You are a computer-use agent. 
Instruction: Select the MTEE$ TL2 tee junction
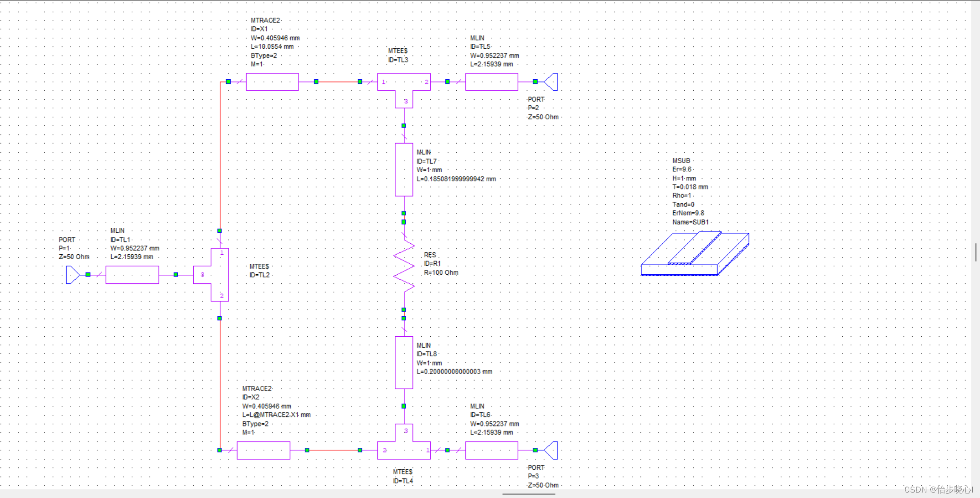211,275
